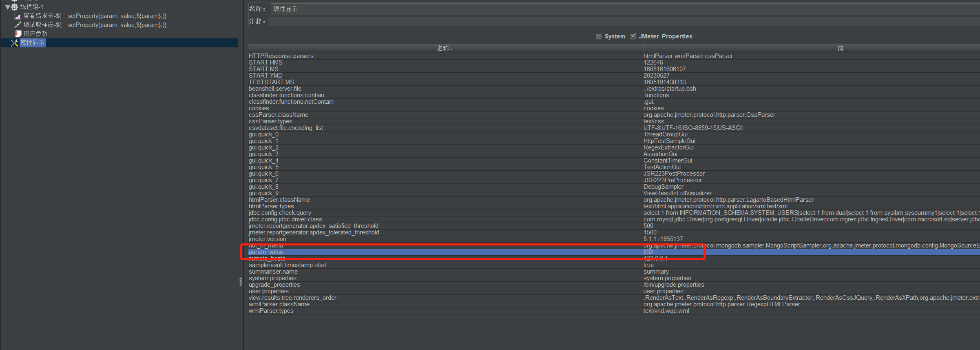Click the 线程组-1 gear icon
The width and height of the screenshot is (980, 350).
point(15,7)
